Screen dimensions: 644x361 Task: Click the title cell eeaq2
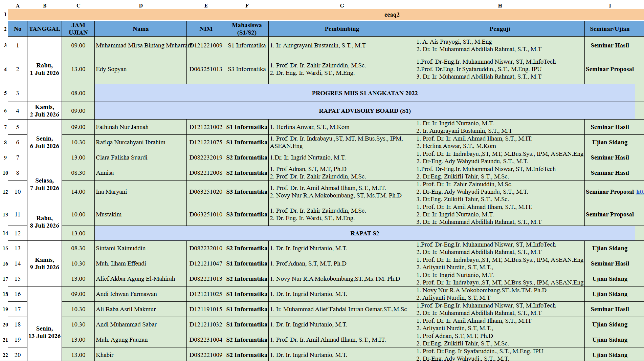click(392, 15)
